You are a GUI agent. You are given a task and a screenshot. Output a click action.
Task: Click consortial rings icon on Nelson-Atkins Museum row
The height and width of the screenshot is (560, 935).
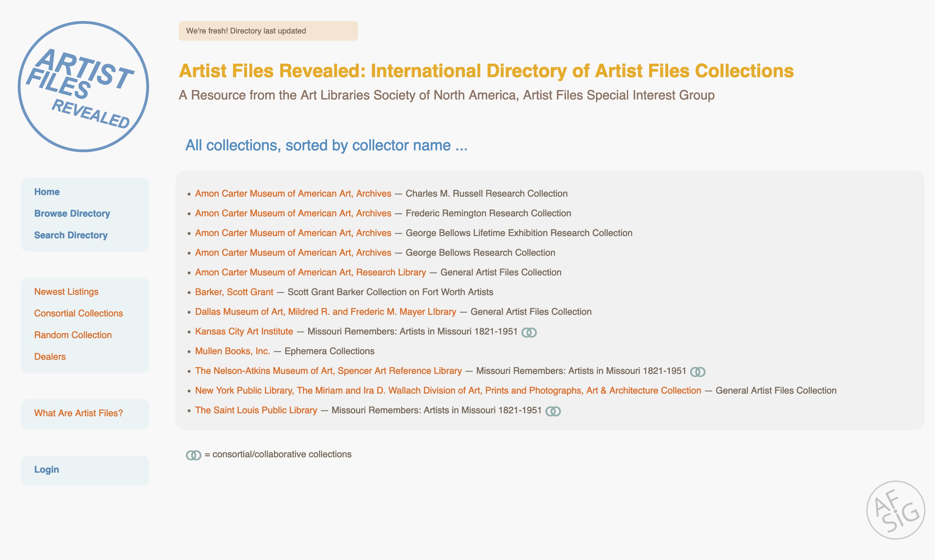(x=697, y=372)
